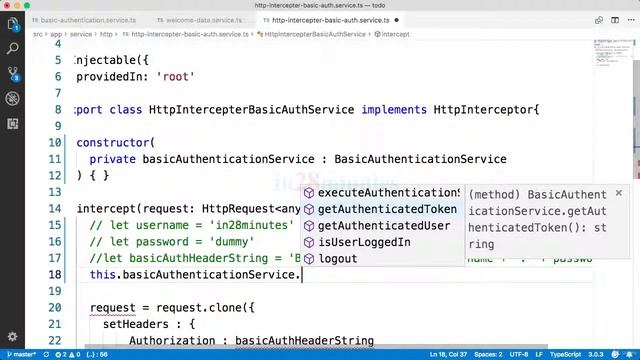Image resolution: width=640 pixels, height=360 pixels.
Task: Click synchronize changes icon in status bar
Action: pos(46,355)
